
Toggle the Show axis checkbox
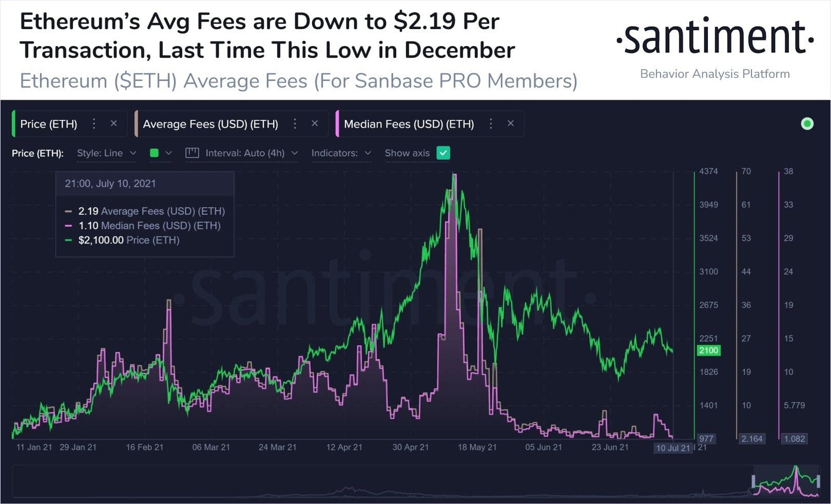[x=443, y=153]
